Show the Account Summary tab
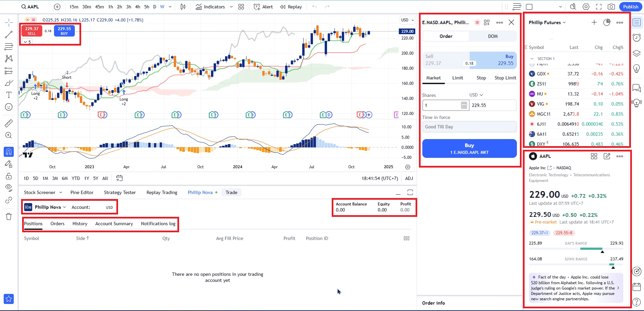Screen dimensions: 644x311 [114, 224]
